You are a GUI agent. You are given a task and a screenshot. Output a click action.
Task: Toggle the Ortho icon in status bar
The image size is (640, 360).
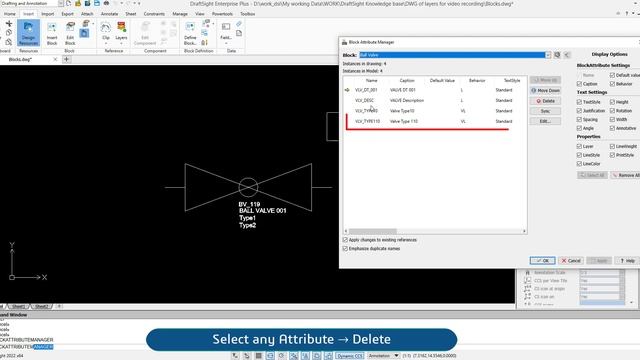point(270,356)
